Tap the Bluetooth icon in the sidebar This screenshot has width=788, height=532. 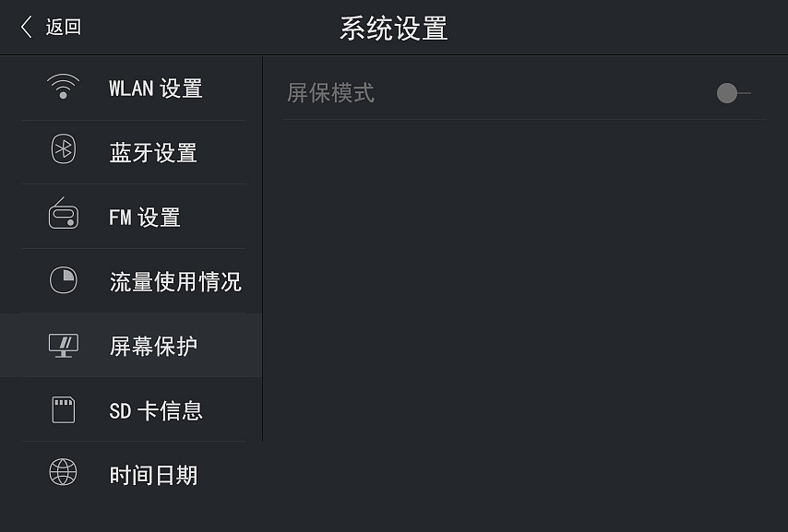[x=62, y=152]
